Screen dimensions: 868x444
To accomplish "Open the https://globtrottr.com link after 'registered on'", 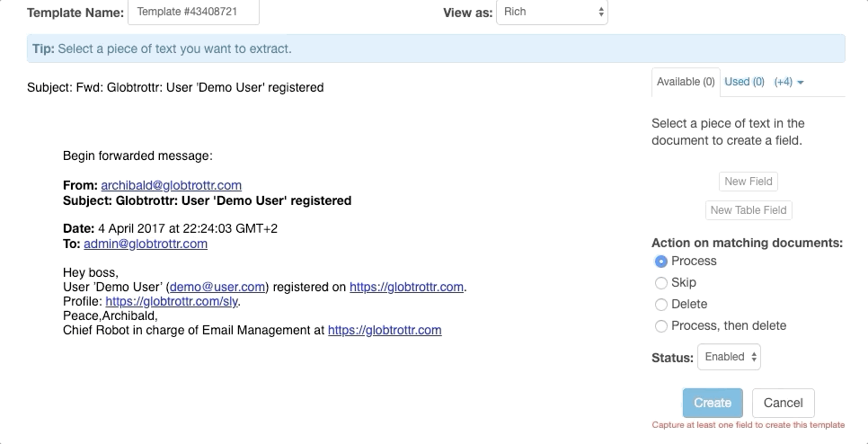I will [406, 287].
